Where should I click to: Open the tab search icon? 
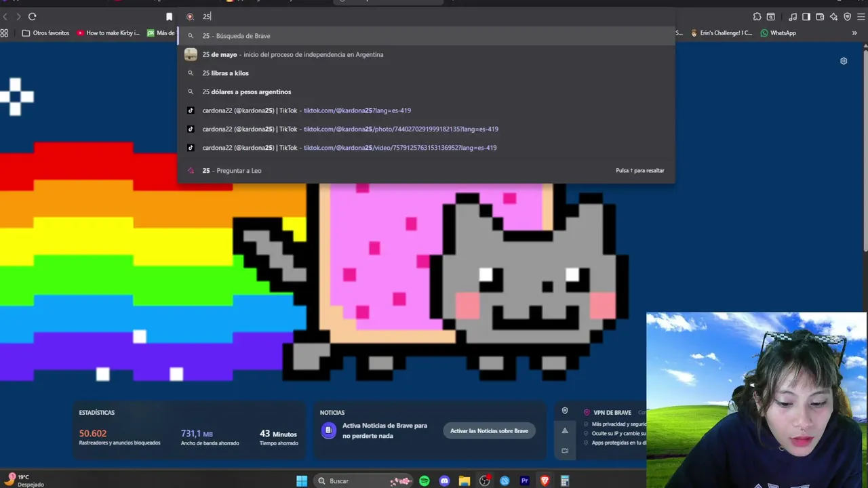[770, 16]
